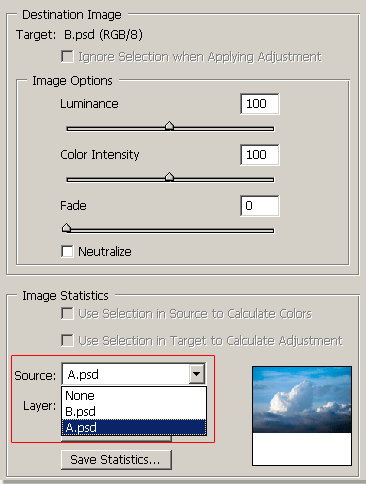
Task: Toggle Ignore Selection when Applying Adjustment
Action: [67, 56]
